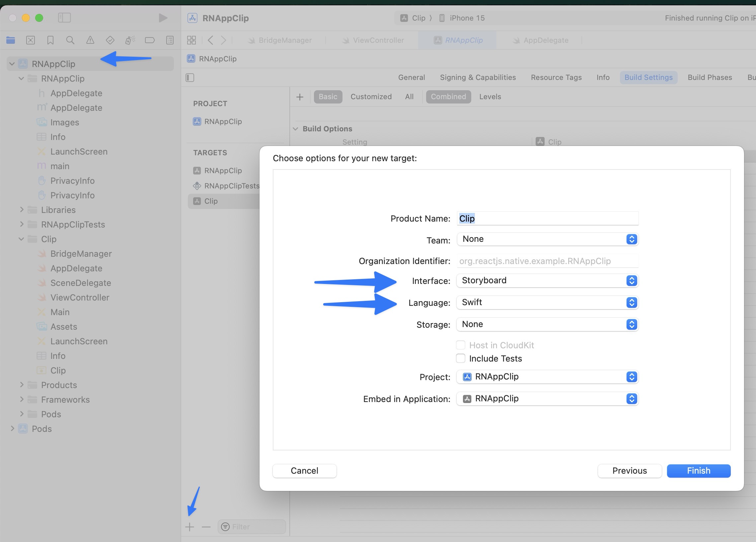Collapse the Build Options section
This screenshot has width=756, height=542.
click(295, 129)
